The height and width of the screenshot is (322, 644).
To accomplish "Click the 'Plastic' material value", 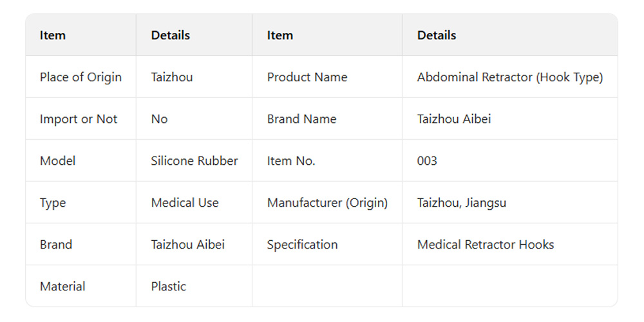I will pyautogui.click(x=169, y=287).
